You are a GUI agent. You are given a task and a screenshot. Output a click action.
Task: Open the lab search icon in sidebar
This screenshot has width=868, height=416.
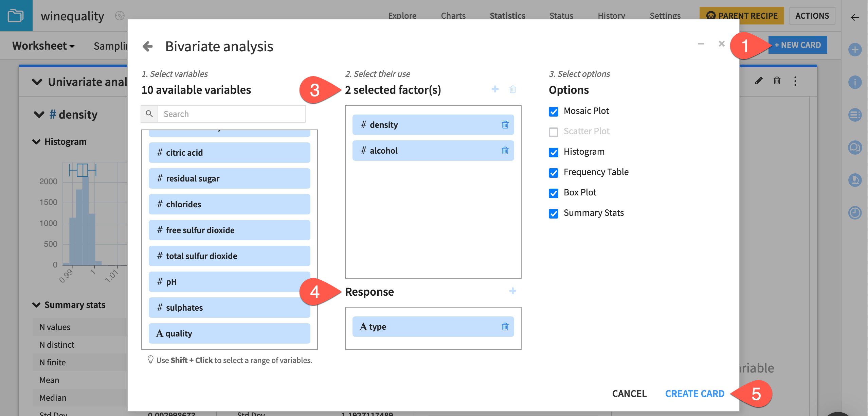coord(855,180)
